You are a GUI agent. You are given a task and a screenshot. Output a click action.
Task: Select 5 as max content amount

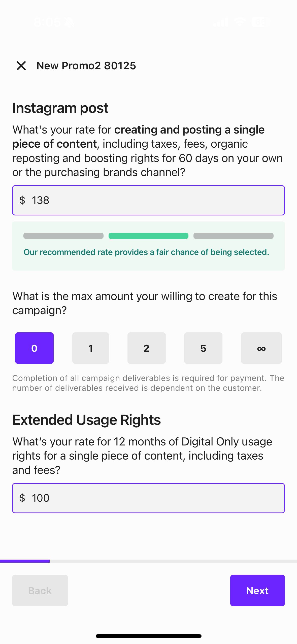pos(203,348)
